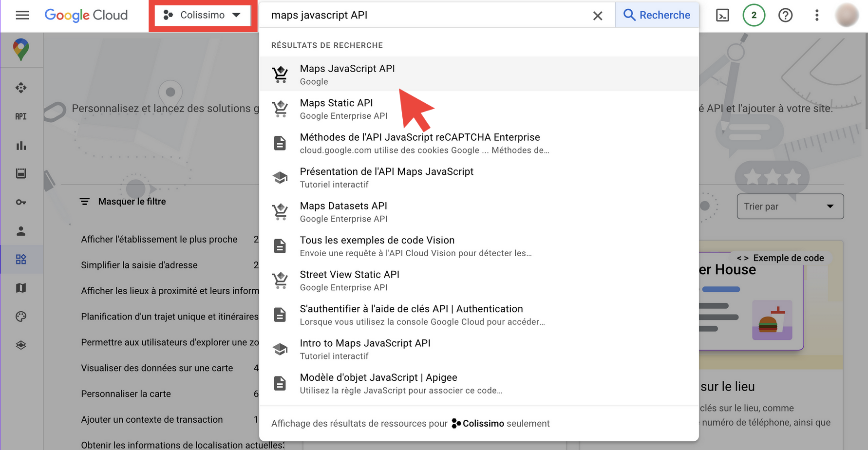The height and width of the screenshot is (450, 868).
Task: Select Maps Static API search result
Action: (x=479, y=109)
